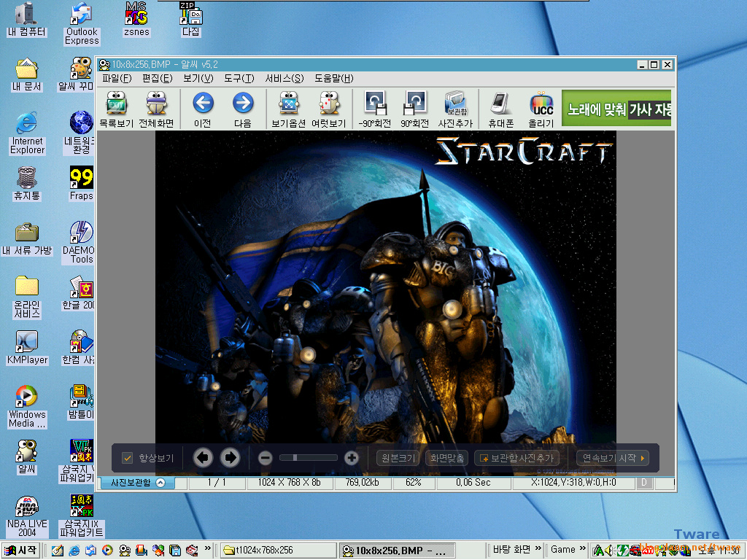The image size is (747, 560).
Task: Click the green lyrics ad banner
Action: click(x=616, y=109)
